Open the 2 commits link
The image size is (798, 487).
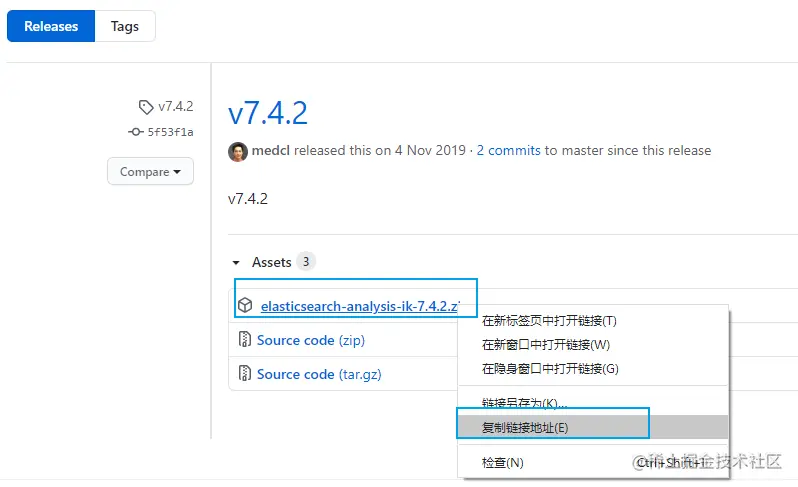[x=508, y=150]
